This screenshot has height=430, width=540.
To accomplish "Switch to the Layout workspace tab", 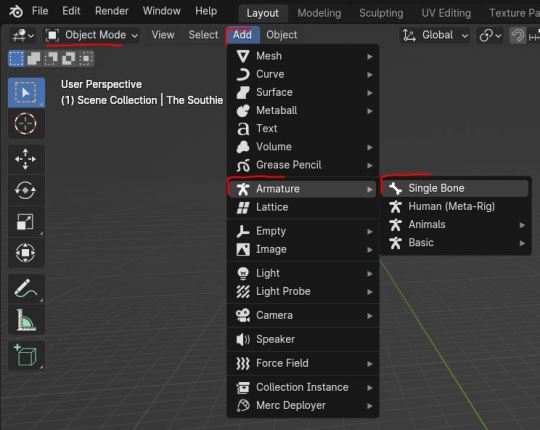I will coord(262,13).
